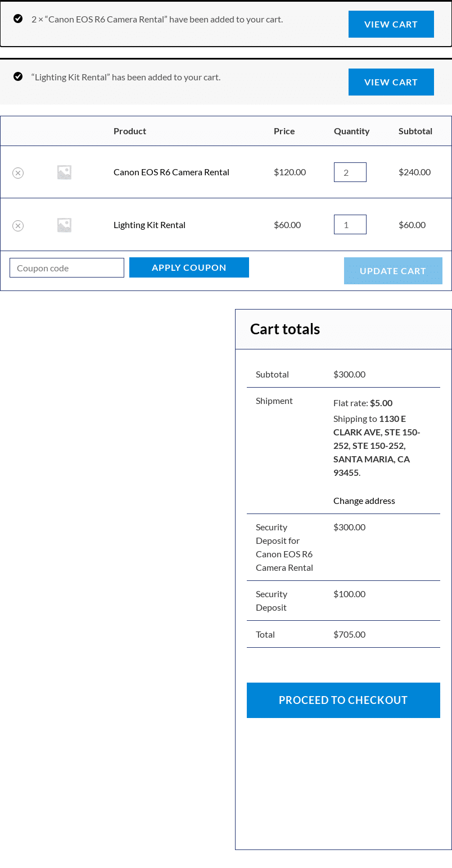Screen dimensions: 452x868
Task: Open Lighting Kit Rental product thumbnail
Action: pyautogui.click(x=64, y=225)
